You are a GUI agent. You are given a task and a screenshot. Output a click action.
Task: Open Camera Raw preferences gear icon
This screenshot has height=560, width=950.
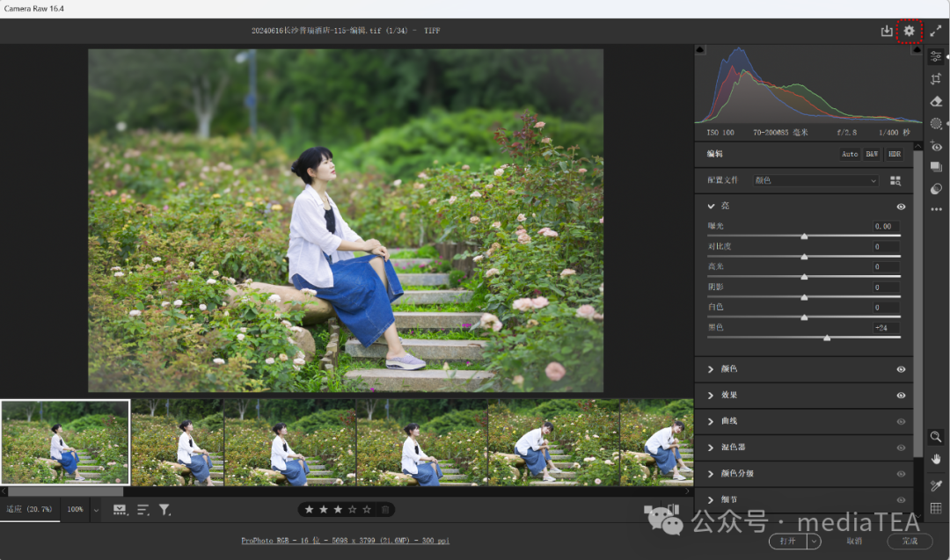click(x=909, y=31)
